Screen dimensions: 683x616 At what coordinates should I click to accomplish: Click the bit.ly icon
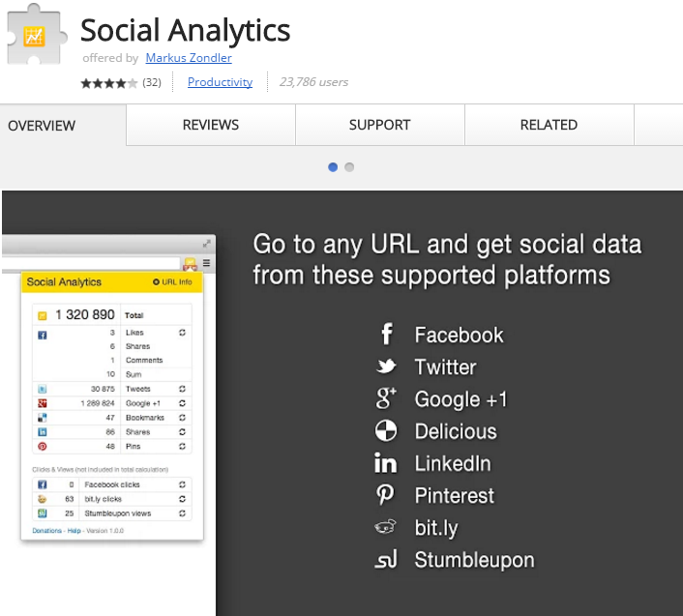[x=386, y=527]
